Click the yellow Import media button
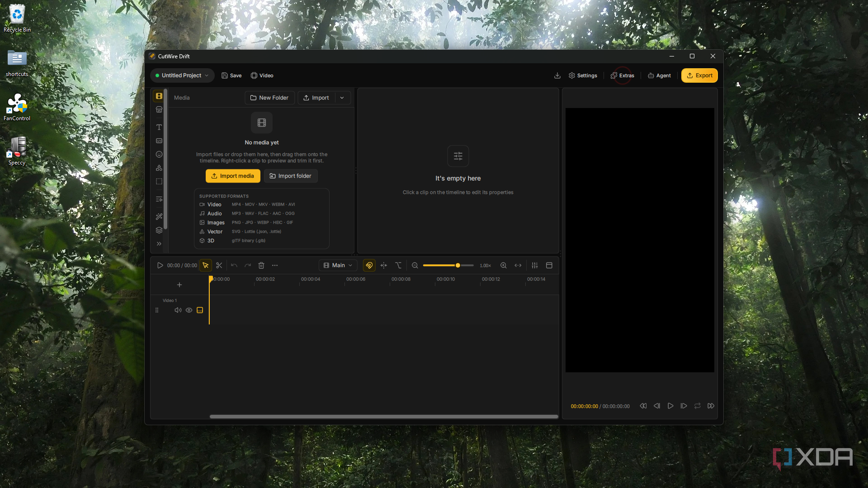This screenshot has height=488, width=868. (233, 176)
